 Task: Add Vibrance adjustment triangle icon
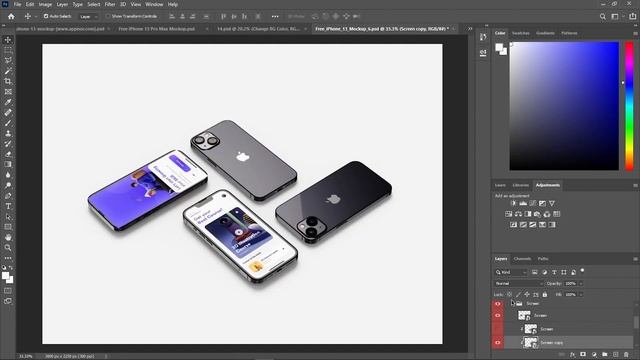click(x=552, y=203)
